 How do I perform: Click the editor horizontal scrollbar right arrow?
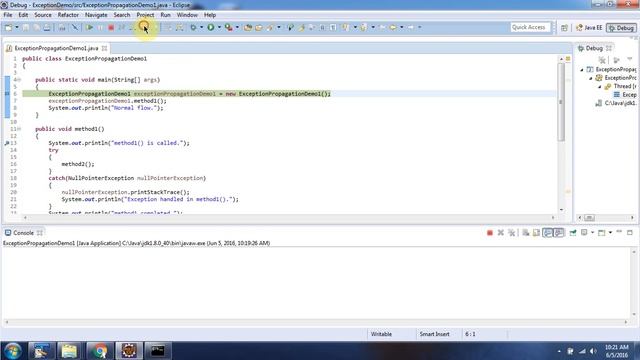[x=553, y=218]
